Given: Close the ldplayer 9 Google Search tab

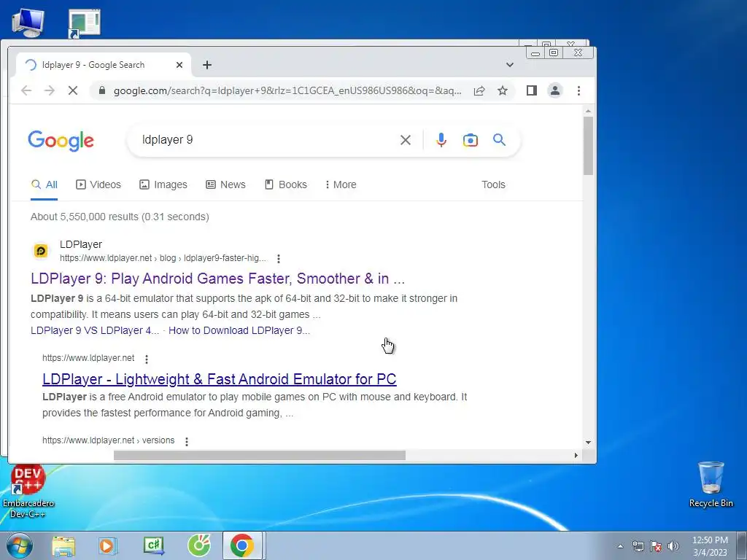Looking at the screenshot, I should point(179,65).
